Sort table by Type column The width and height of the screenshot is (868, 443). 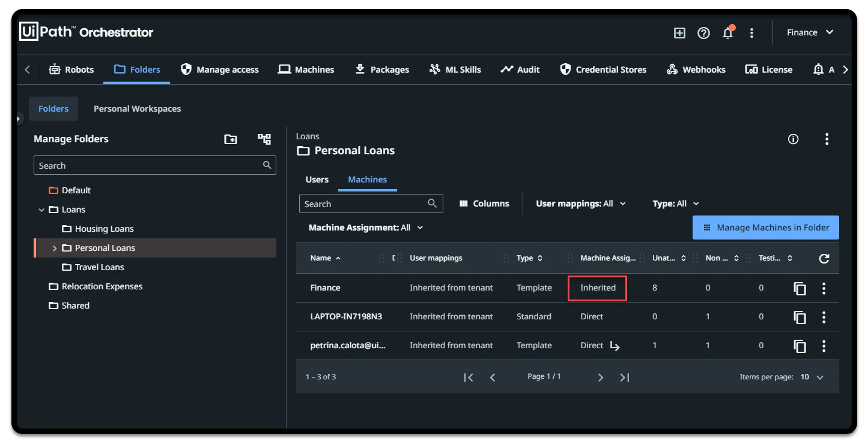click(530, 258)
